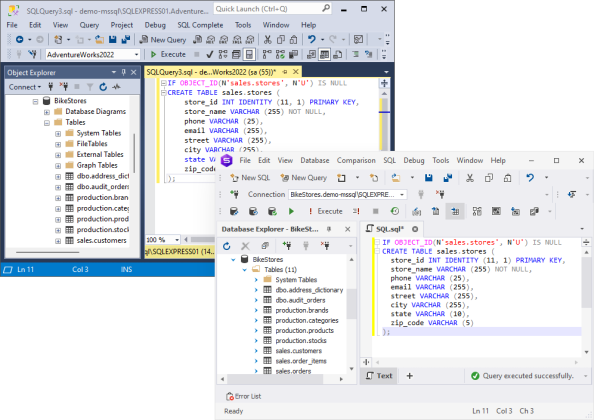
Task: Click green Run arrow in dbForge toolbar
Action: (291, 211)
